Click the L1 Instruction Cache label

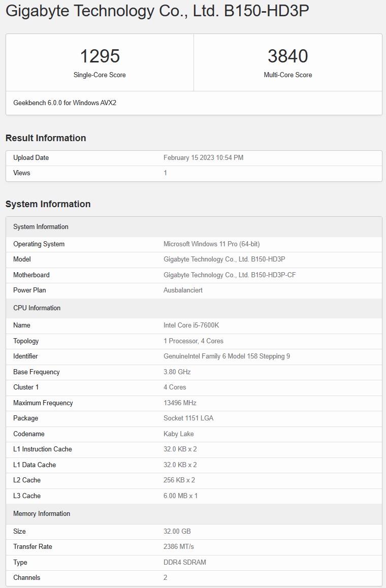[43, 449]
